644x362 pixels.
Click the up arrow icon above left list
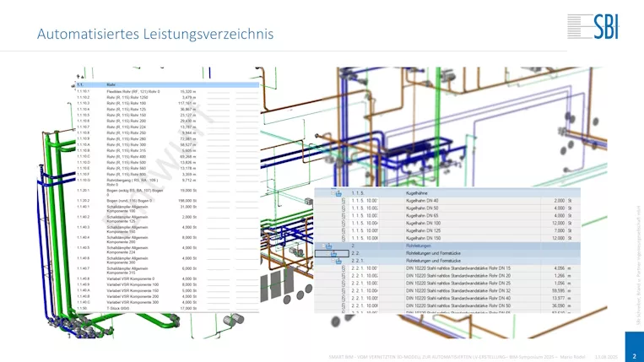79,77
